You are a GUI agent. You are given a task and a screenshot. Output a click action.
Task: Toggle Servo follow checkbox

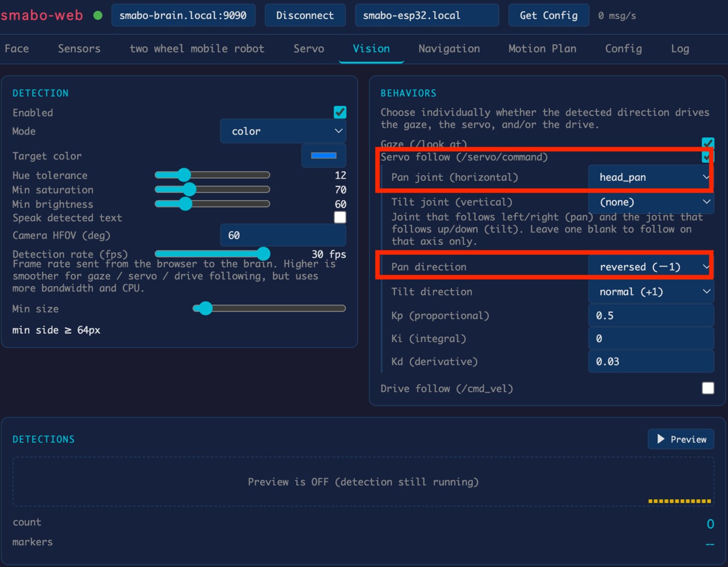click(x=708, y=156)
